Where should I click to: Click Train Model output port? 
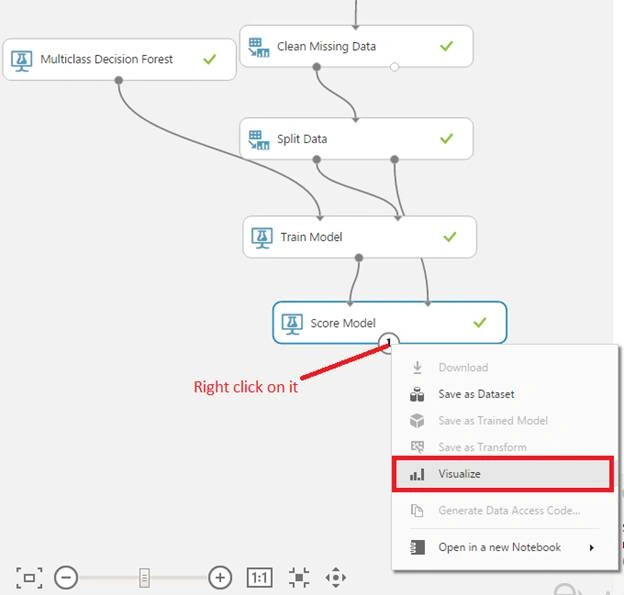pos(359,258)
